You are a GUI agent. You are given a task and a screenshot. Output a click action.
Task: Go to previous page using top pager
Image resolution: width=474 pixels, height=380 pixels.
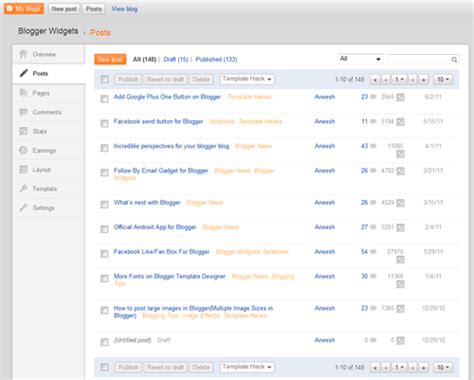[386, 79]
